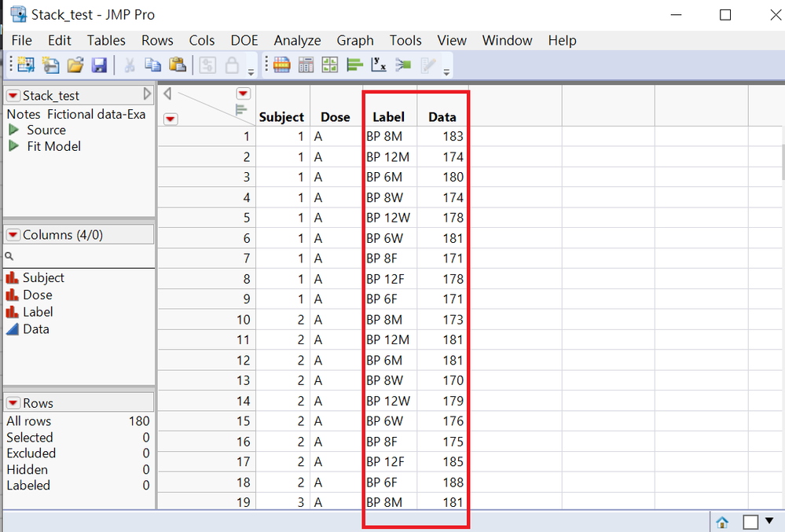Open the Rows menu

coord(157,40)
